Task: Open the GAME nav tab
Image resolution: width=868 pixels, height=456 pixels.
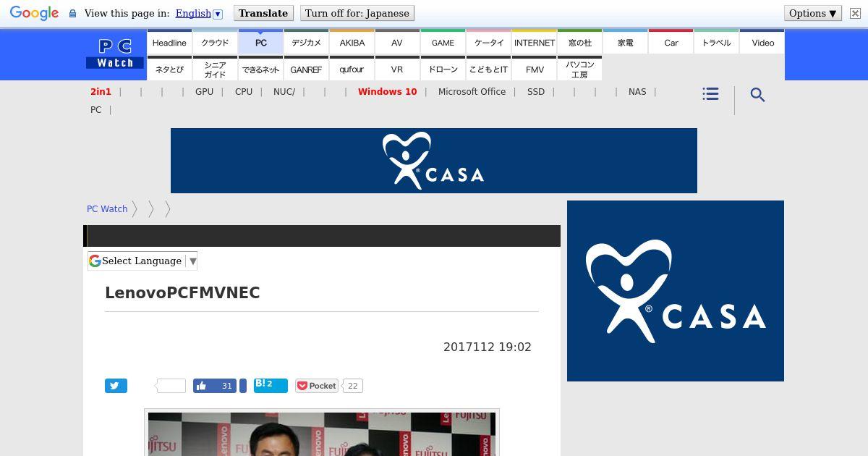Action: [443, 42]
